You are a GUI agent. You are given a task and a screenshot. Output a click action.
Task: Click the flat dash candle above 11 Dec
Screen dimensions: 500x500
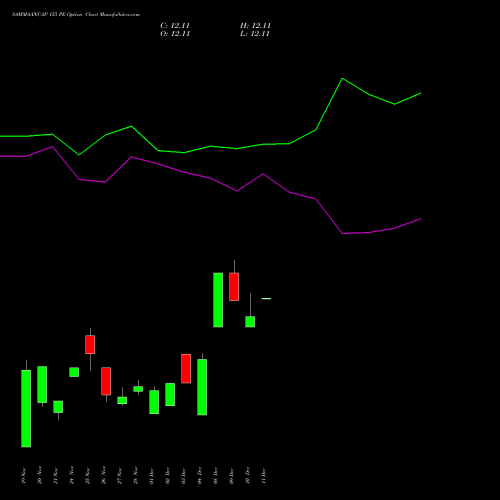point(266,299)
